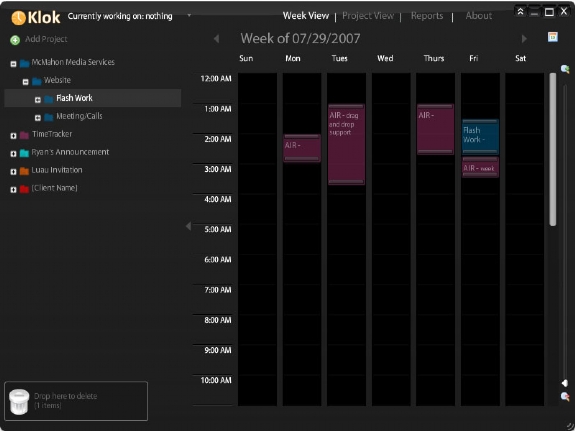Viewport: 575px width, 431px height.
Task: Collapse the McMahon Media Services tree node
Action: click(x=14, y=64)
